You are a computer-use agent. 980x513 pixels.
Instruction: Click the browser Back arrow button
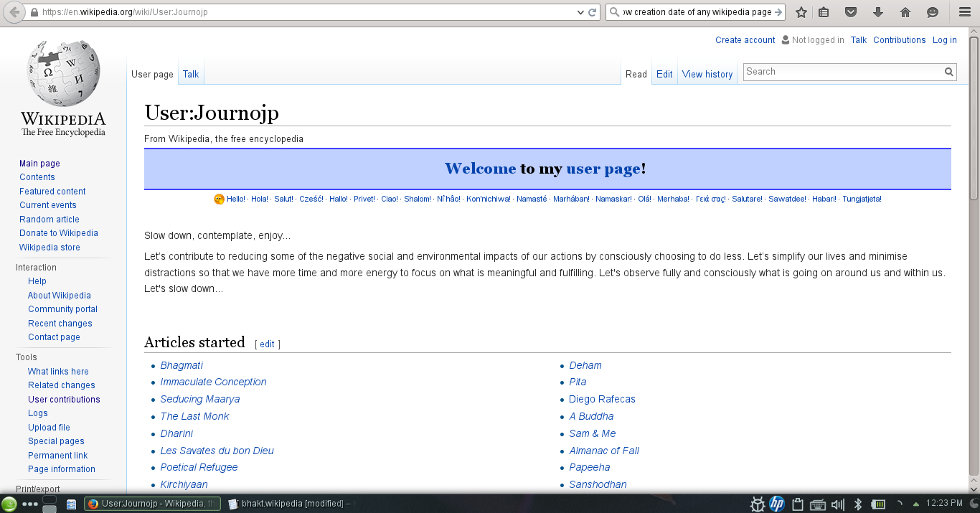pyautogui.click(x=14, y=12)
